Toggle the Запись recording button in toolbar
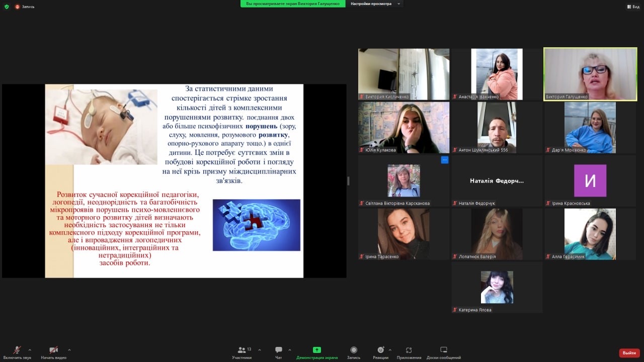This screenshot has width=644, height=362. click(354, 350)
